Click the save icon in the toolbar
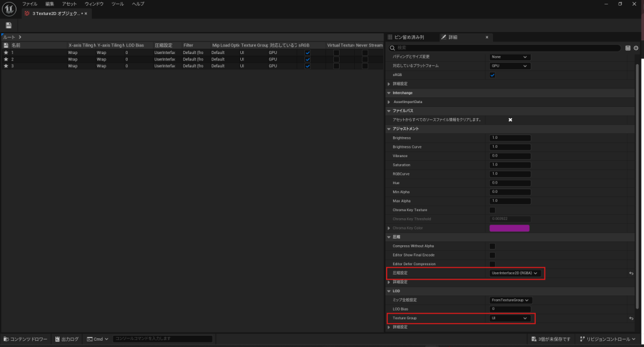 point(9,25)
